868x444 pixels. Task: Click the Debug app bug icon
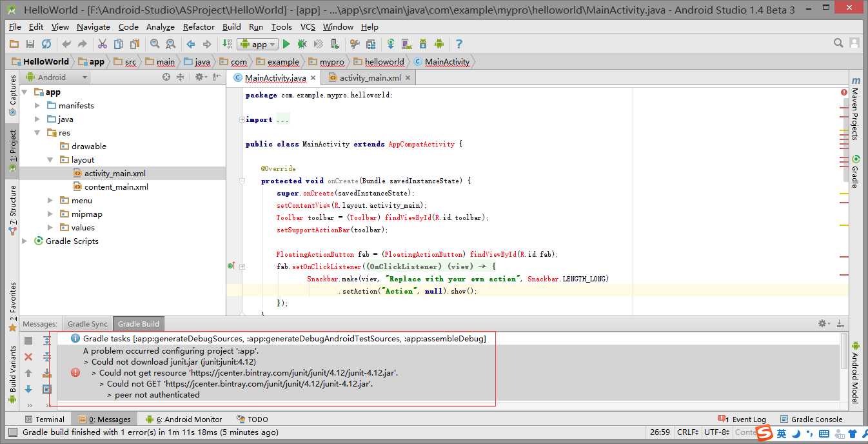302,44
